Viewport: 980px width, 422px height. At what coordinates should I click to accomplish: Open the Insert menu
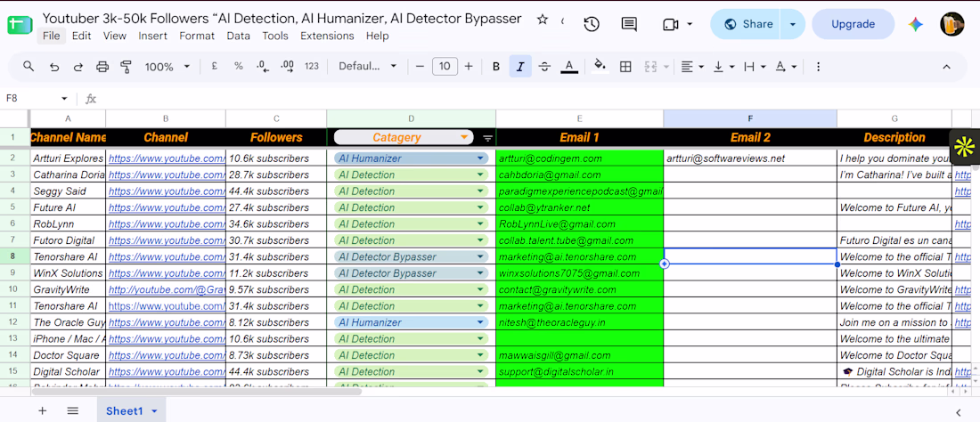point(152,36)
